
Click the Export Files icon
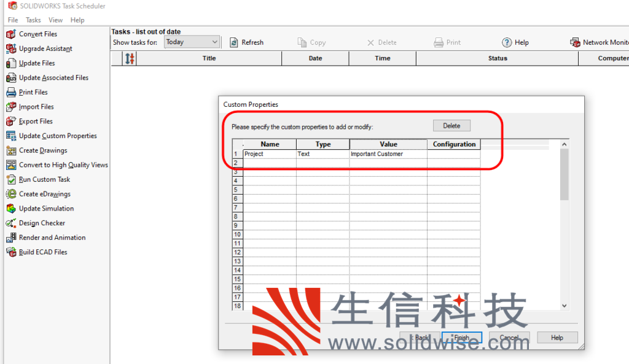pyautogui.click(x=11, y=121)
